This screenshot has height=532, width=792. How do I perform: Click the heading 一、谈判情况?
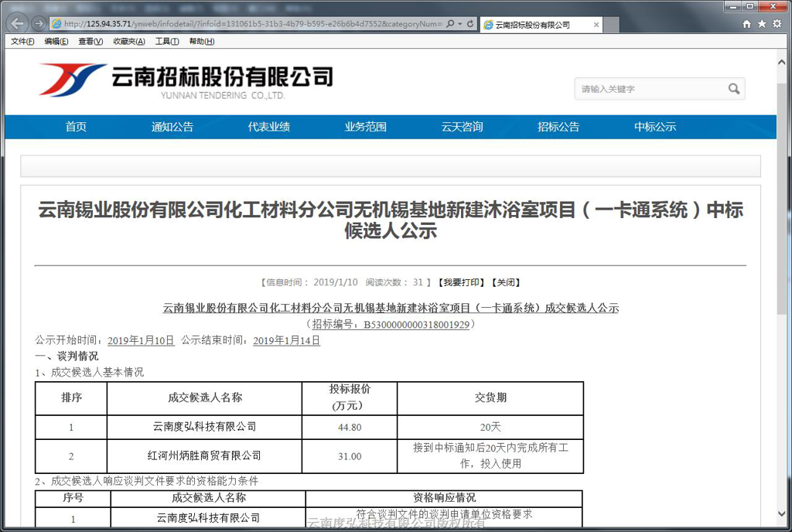(67, 356)
